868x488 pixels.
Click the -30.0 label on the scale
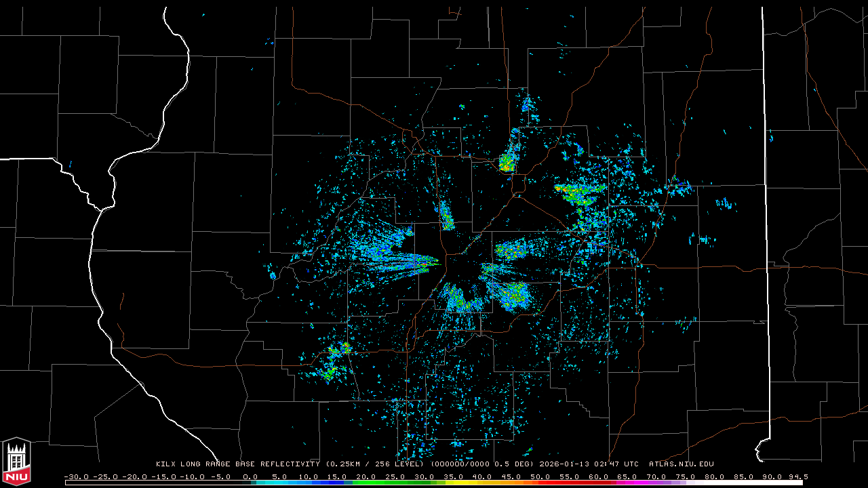tap(76, 476)
